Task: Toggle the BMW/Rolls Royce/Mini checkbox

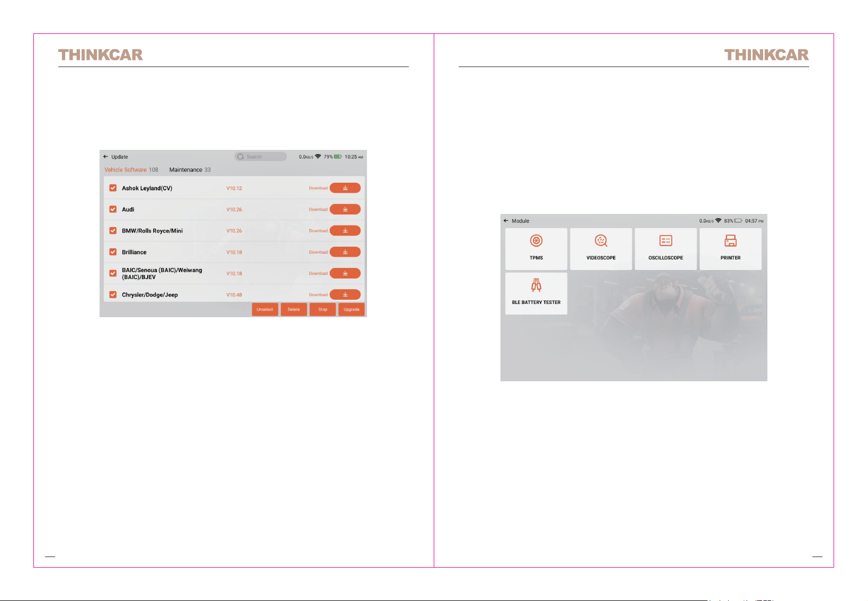Action: click(x=113, y=230)
